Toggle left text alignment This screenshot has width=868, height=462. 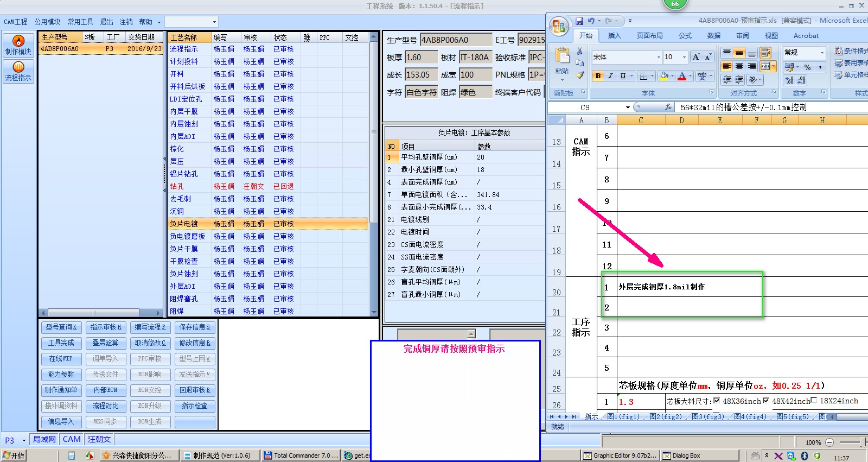(x=727, y=66)
